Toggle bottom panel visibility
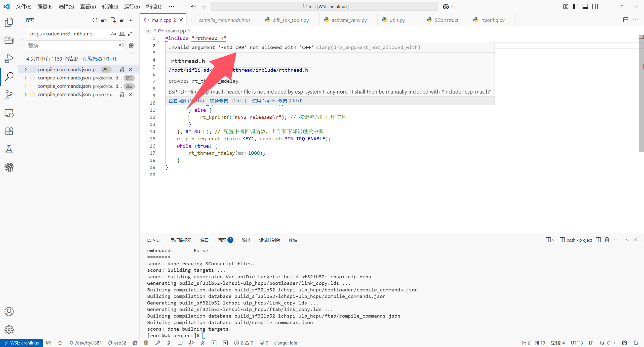Screen dimensions: 644x347 click(x=585, y=7)
